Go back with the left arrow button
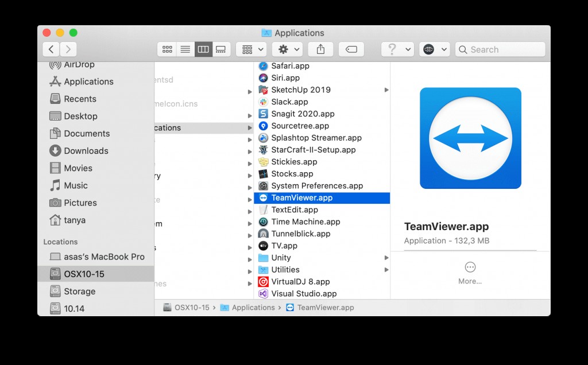 tap(51, 49)
